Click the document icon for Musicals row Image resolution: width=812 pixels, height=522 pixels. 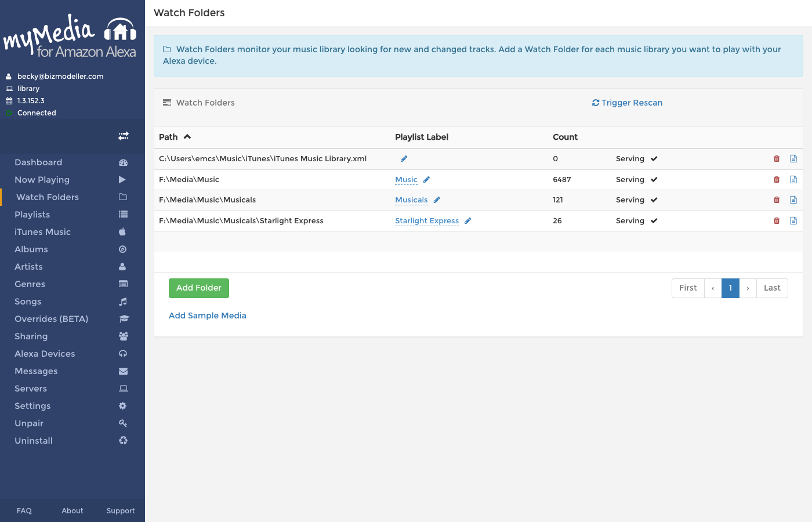793,200
